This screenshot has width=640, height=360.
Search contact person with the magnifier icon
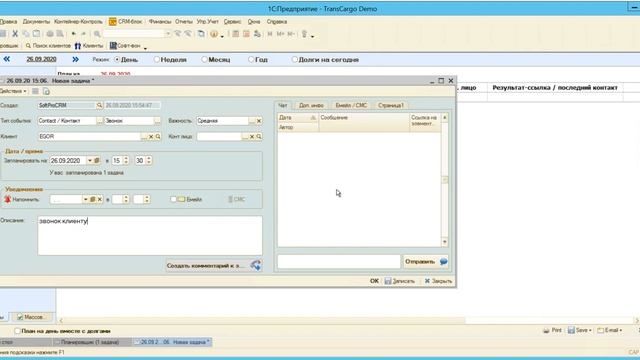pos(259,136)
